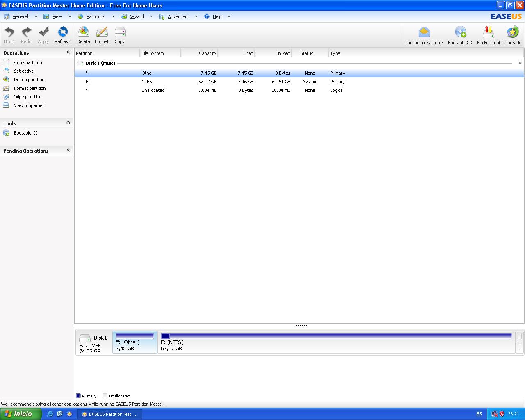Sort by the Status column header
Screen dimensions: 525x420
coord(310,53)
